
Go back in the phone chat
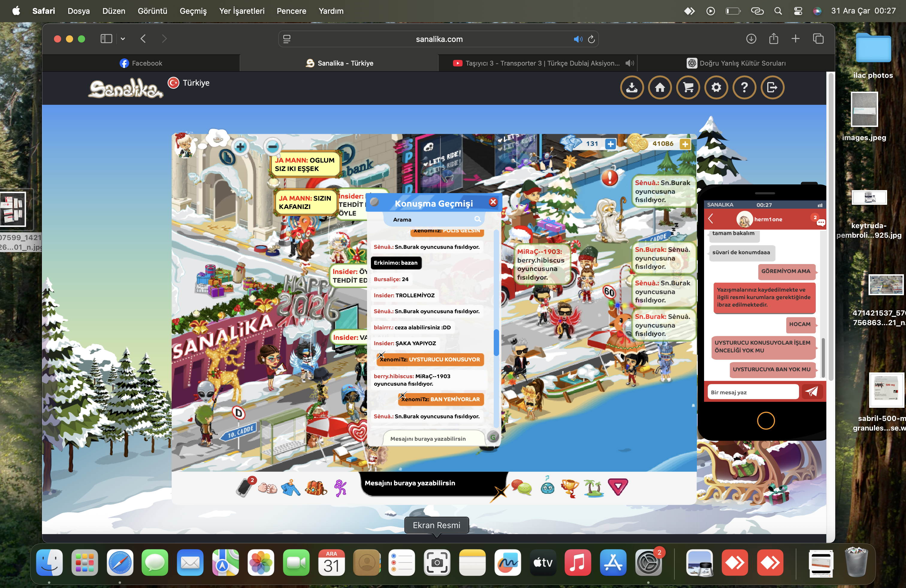pyautogui.click(x=710, y=219)
